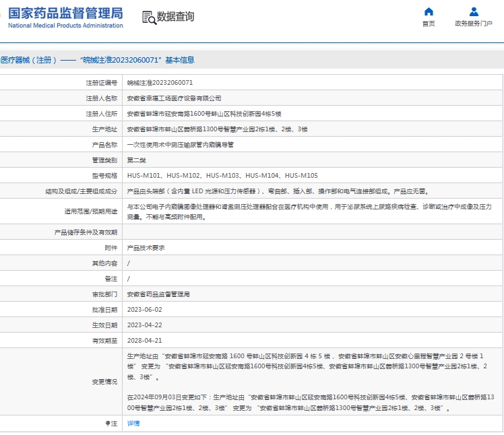Open the 详情 link
Screen dimensions: 504x435
pyautogui.click(x=133, y=424)
